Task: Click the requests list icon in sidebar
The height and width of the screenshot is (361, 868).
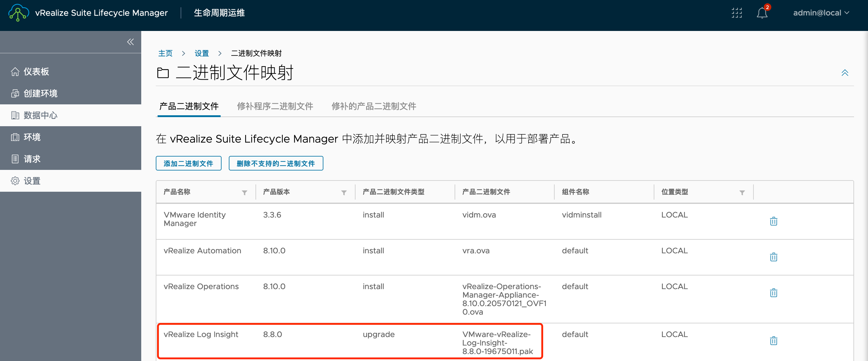Action: 15,159
